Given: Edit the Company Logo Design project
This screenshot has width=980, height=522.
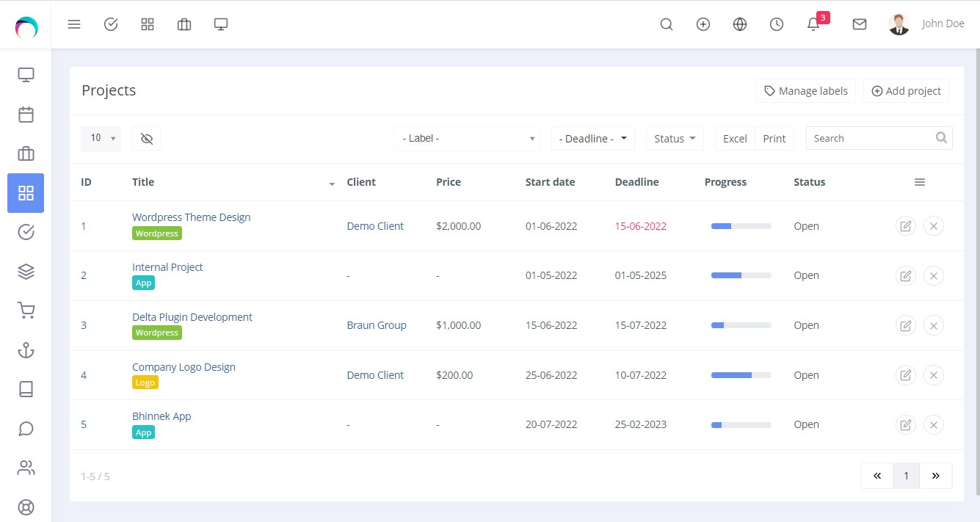Looking at the screenshot, I should [906, 375].
